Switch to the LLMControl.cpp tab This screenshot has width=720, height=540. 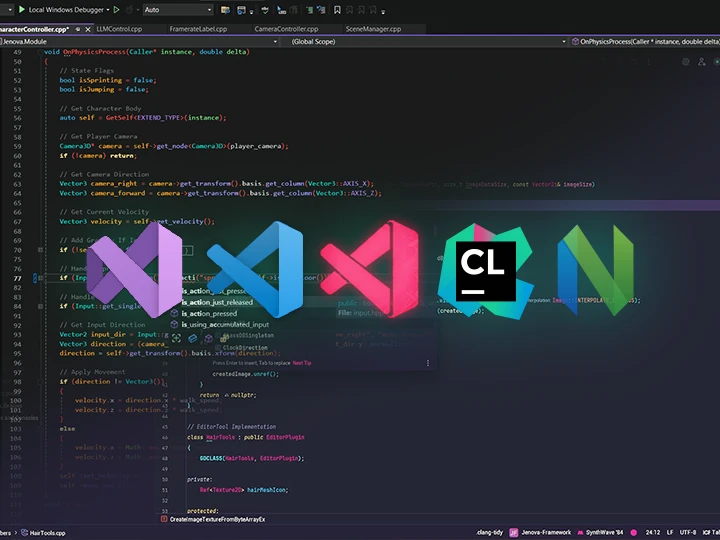click(x=119, y=29)
